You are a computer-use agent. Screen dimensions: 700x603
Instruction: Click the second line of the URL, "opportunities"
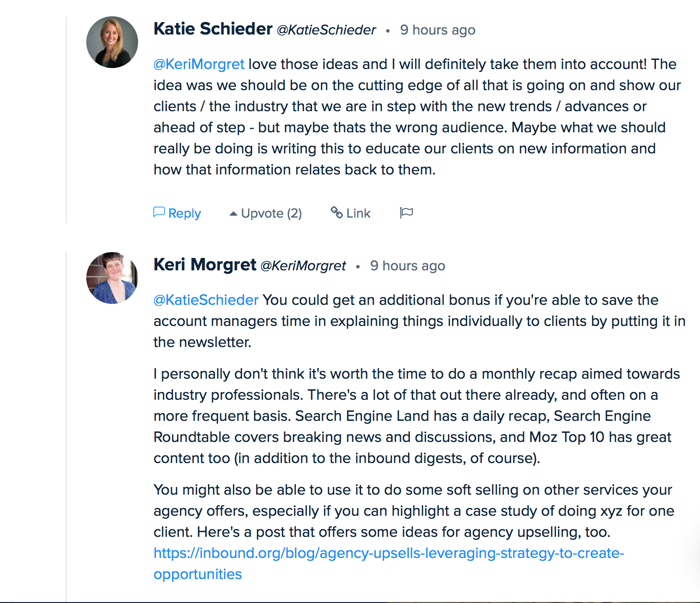click(198, 574)
